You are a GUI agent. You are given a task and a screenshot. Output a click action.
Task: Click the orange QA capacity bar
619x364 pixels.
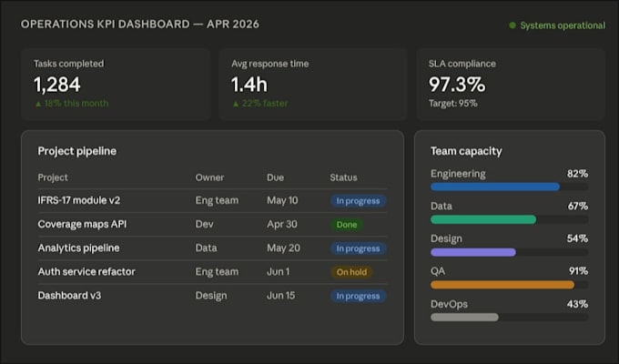click(x=502, y=285)
